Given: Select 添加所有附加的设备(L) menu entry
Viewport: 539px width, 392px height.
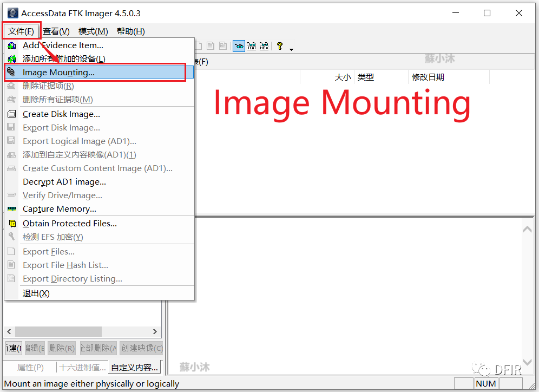Looking at the screenshot, I should pyautogui.click(x=100, y=59).
